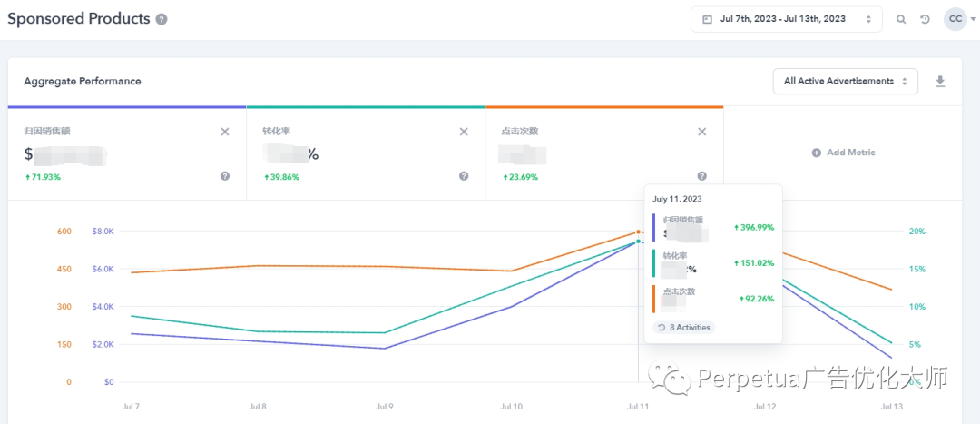Click the Add Metric button
Image resolution: width=980 pixels, height=424 pixels.
coord(843,153)
